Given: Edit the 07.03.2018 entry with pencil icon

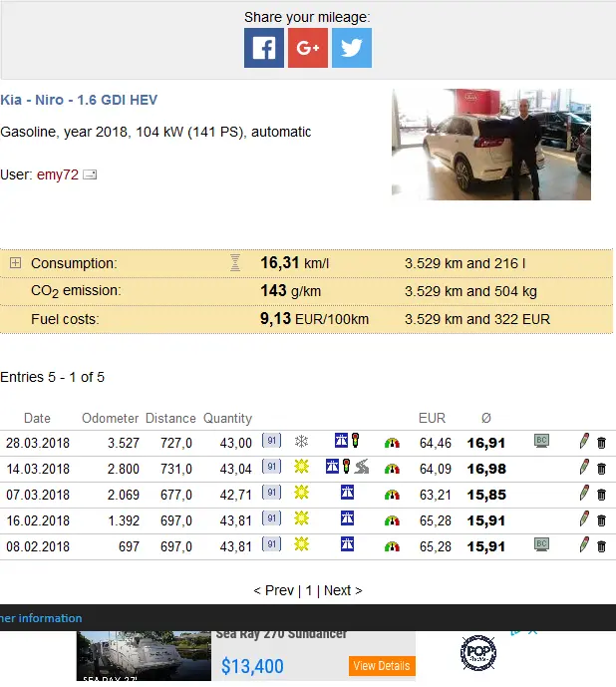Looking at the screenshot, I should [x=583, y=493].
